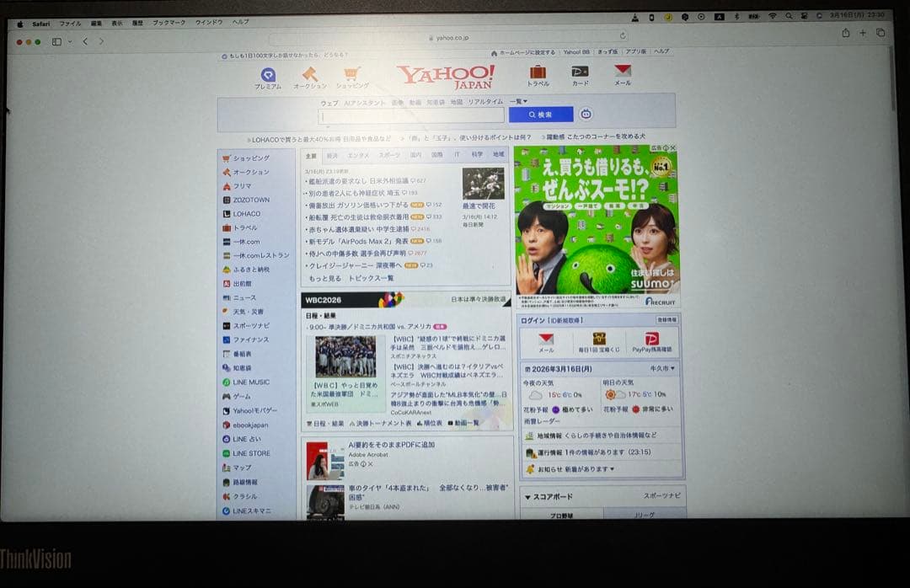The height and width of the screenshot is (588, 910).
Task: Click the 登録情報 button in the login box
Action: [666, 320]
